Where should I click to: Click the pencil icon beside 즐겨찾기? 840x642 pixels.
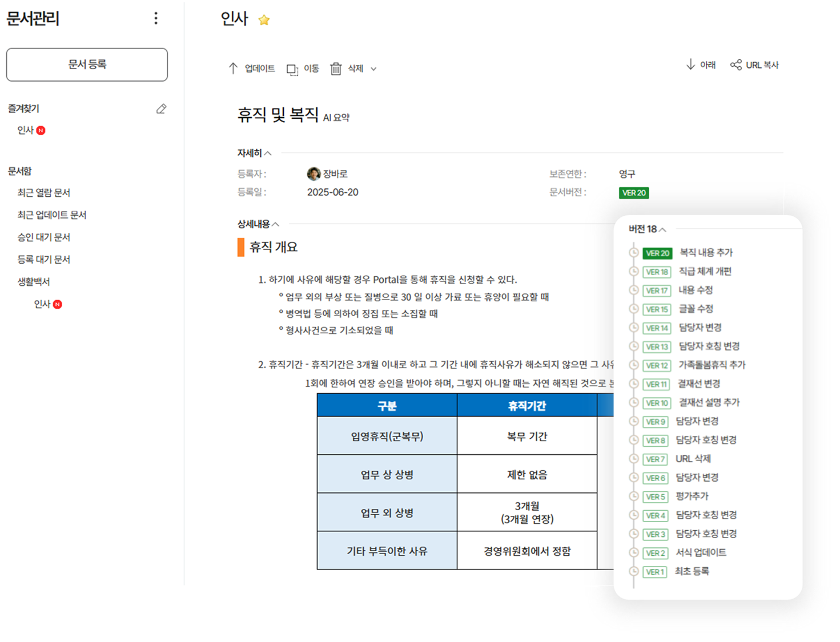click(162, 108)
